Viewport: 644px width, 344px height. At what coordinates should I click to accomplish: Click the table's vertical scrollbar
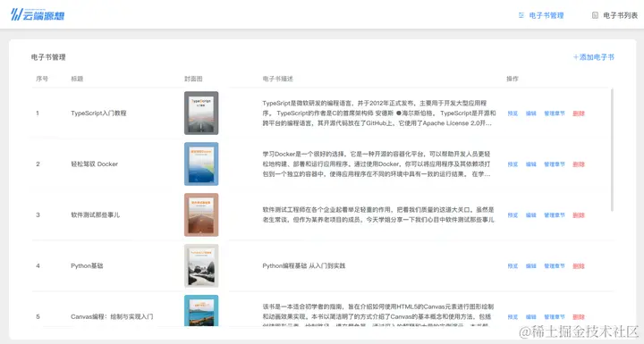pyautogui.click(x=612, y=150)
